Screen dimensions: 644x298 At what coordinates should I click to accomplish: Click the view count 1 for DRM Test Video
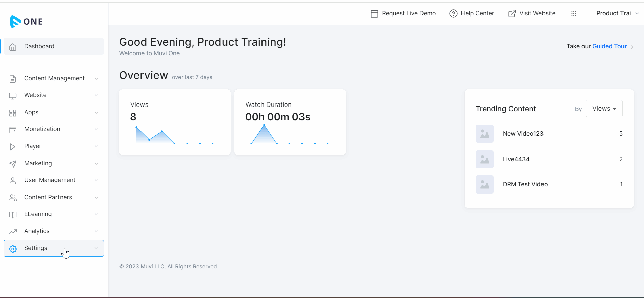tap(621, 184)
